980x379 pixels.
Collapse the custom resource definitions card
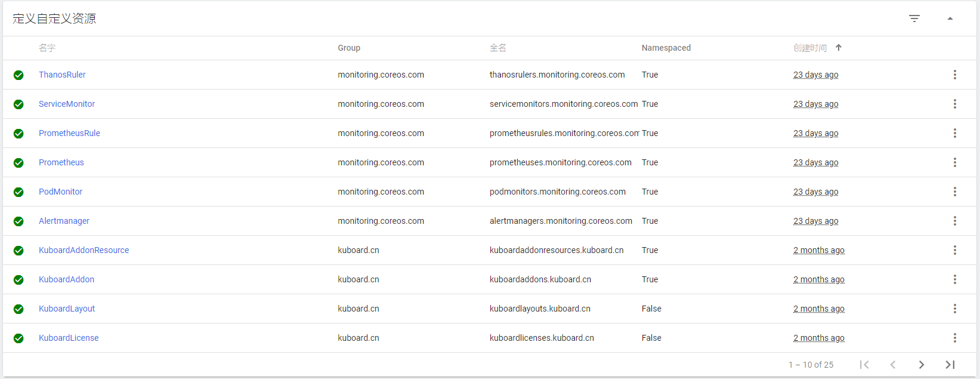(x=950, y=19)
